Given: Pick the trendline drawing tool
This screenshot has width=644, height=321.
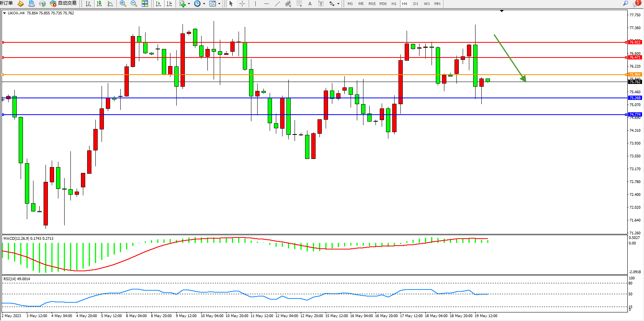Looking at the screenshot, I should (x=277, y=3).
